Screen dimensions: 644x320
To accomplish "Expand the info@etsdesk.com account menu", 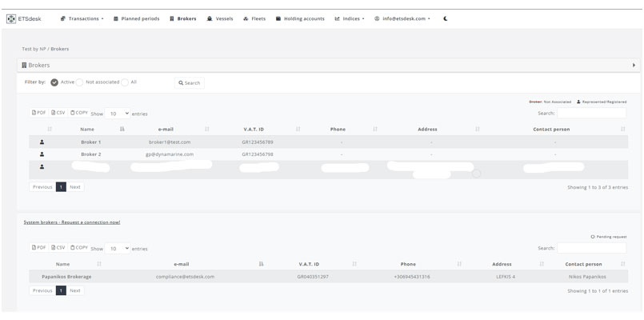I will pos(402,18).
